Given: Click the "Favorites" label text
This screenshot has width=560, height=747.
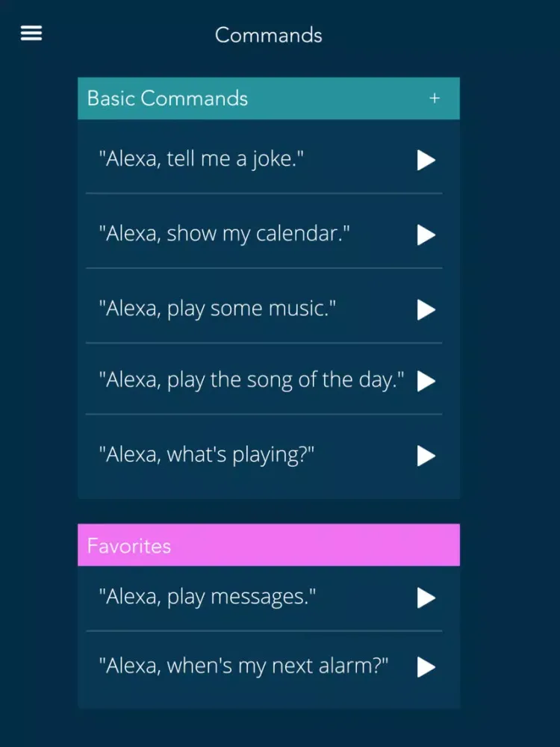Looking at the screenshot, I should 129,545.
